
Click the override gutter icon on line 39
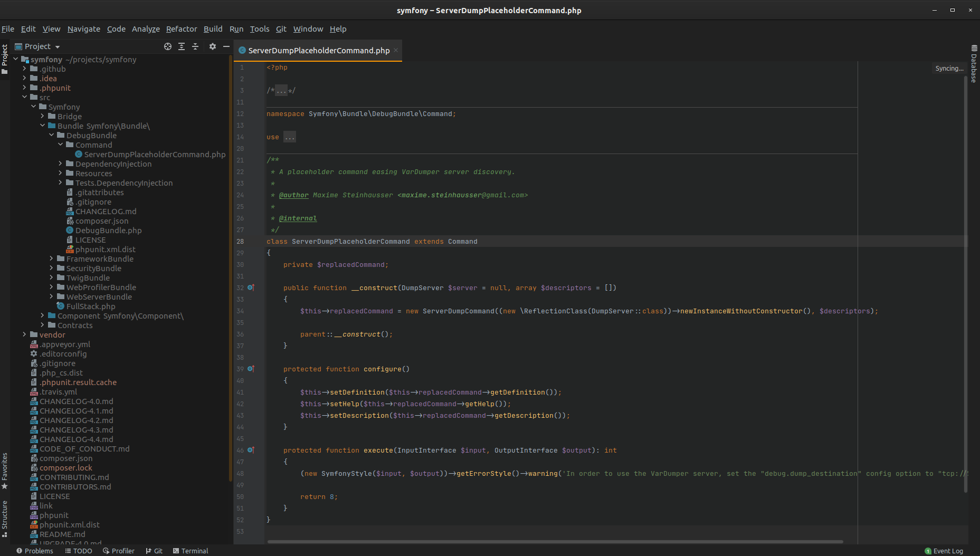pyautogui.click(x=251, y=369)
